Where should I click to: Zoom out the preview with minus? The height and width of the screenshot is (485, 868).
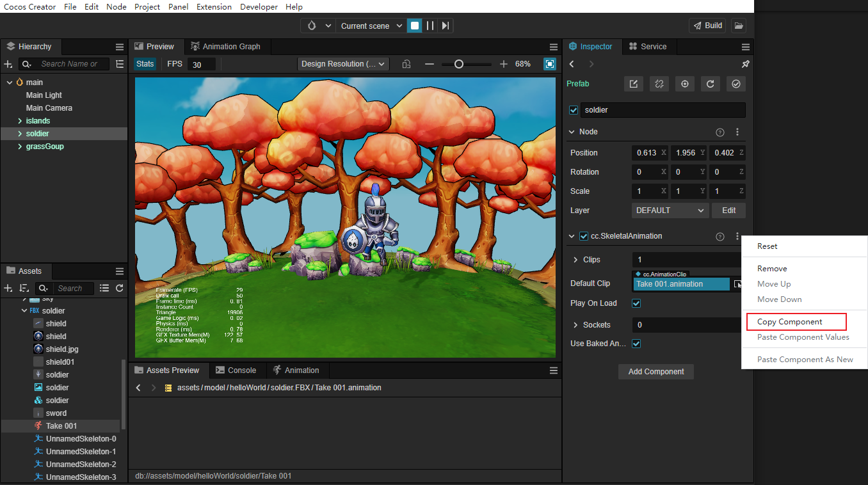coord(430,64)
